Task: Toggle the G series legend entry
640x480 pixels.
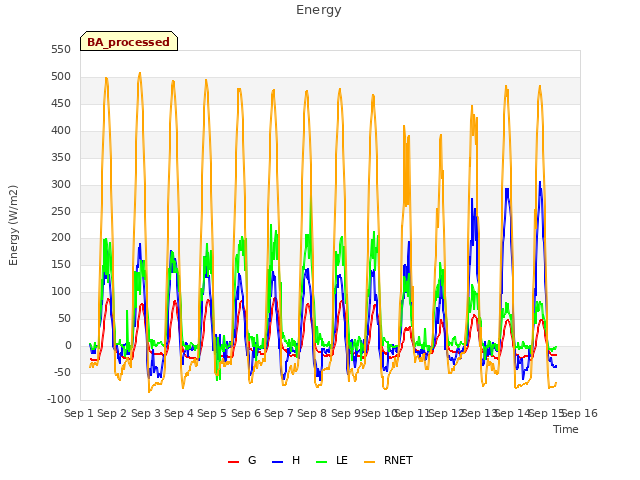Action: pos(242,460)
